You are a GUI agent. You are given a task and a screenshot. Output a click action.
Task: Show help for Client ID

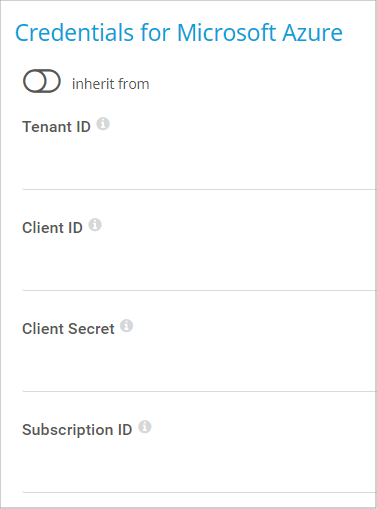click(x=95, y=225)
